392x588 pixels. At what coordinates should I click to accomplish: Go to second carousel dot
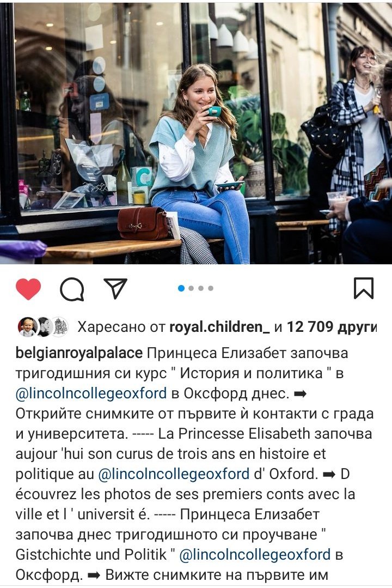191,288
